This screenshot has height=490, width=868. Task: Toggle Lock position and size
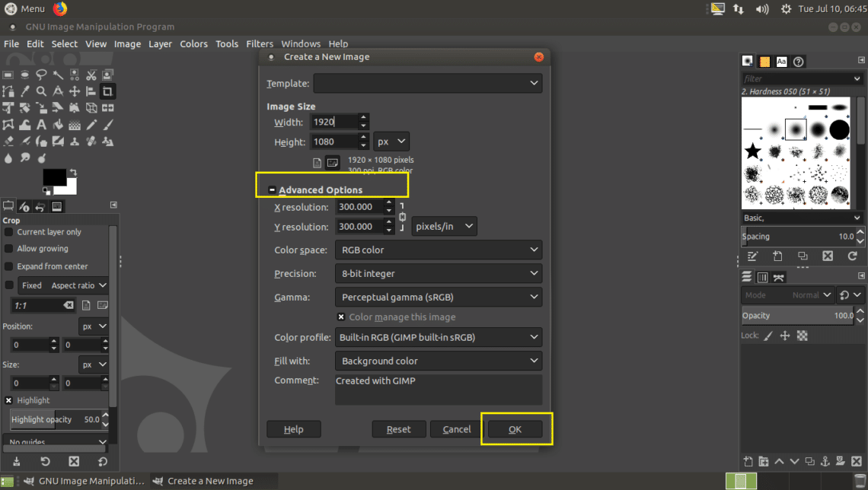[x=785, y=336]
